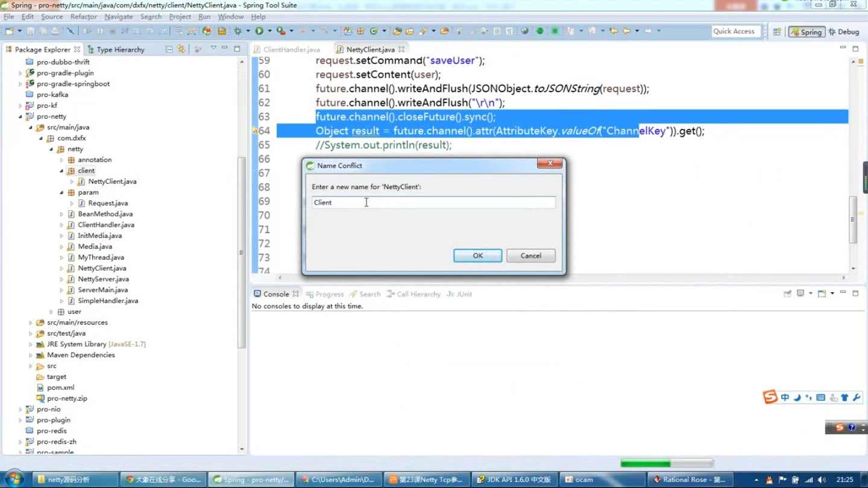Click the Pin Console icon
The image size is (868, 488).
tap(787, 293)
